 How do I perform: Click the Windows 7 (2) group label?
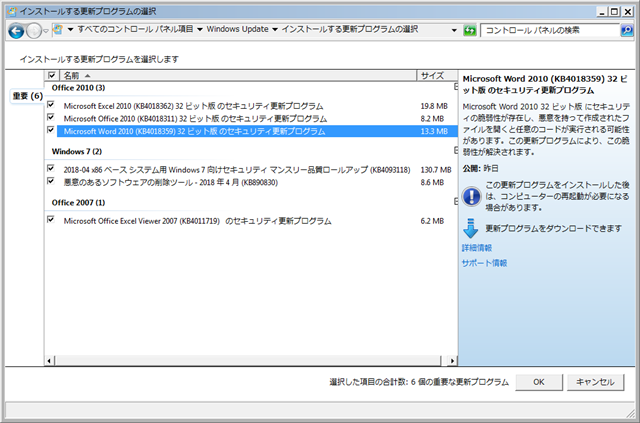tap(77, 151)
